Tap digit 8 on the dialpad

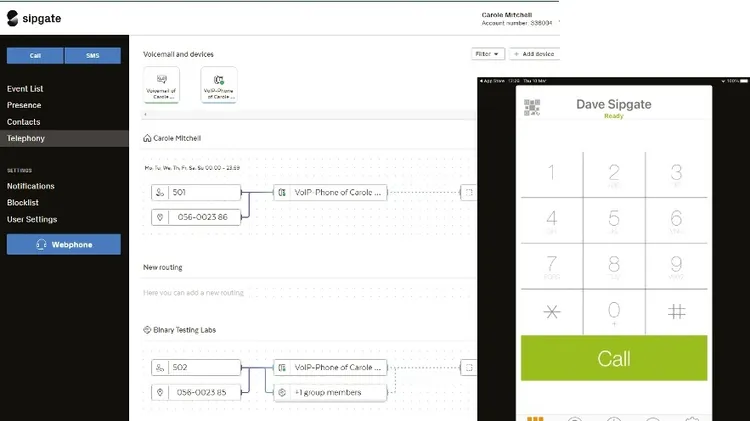click(x=614, y=266)
